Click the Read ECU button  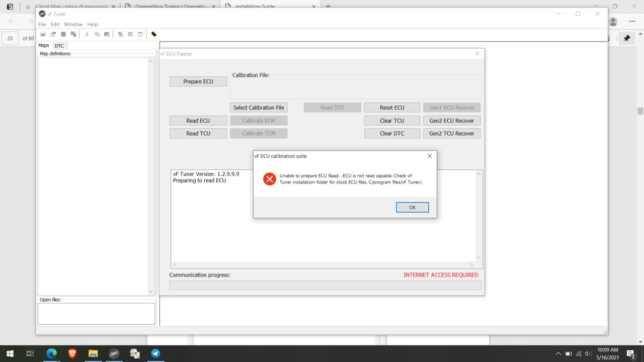click(x=198, y=121)
